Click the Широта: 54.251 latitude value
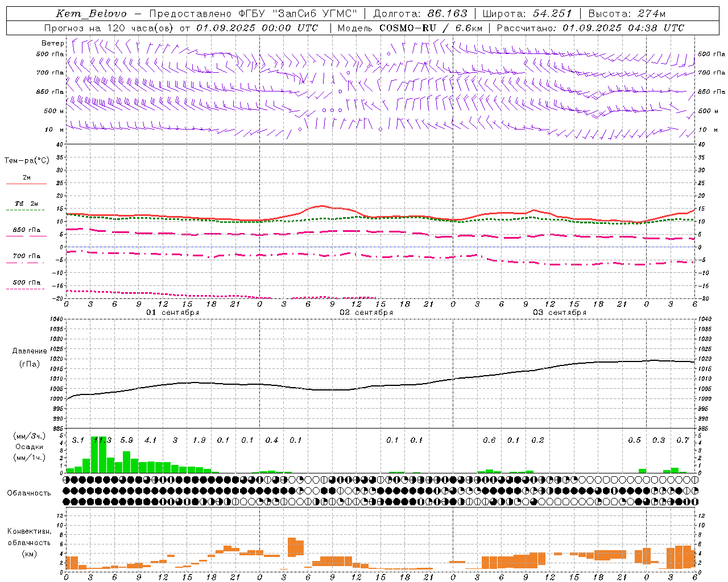 pos(527,14)
